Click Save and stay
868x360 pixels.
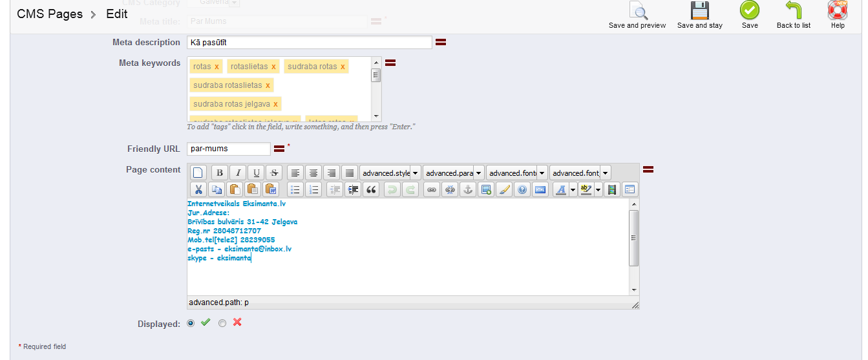700,16
